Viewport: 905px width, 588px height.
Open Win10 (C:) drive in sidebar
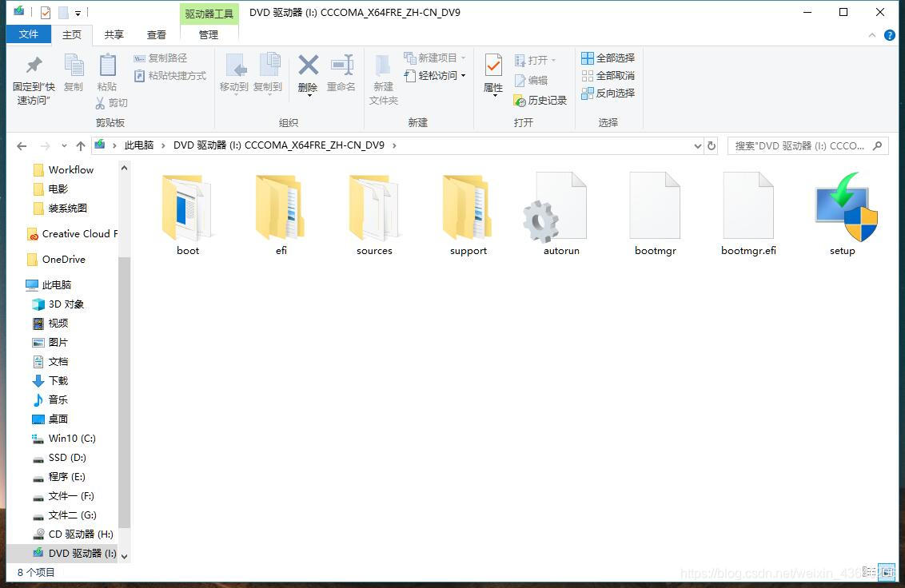(x=64, y=439)
